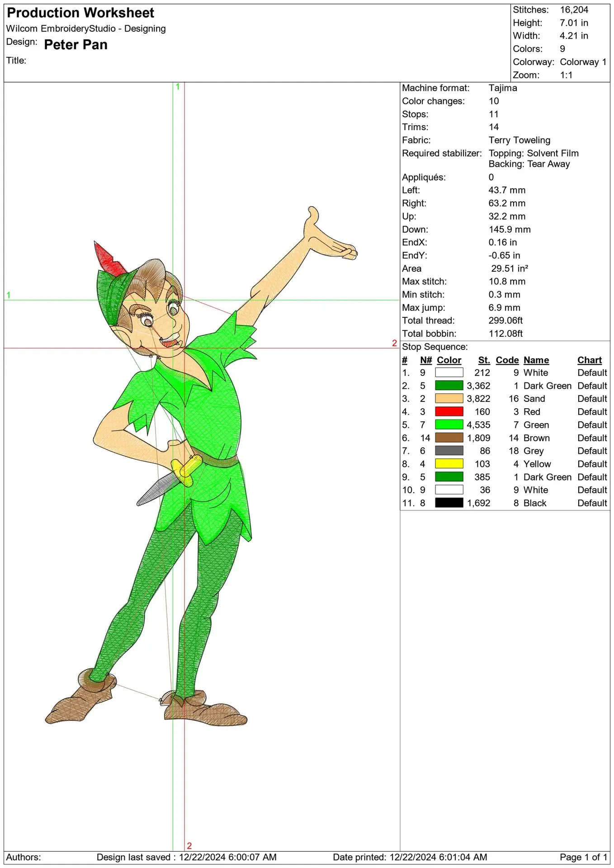Click the 'Chart' column header
Image resolution: width=614 pixels, height=868 pixels.
[590, 360]
